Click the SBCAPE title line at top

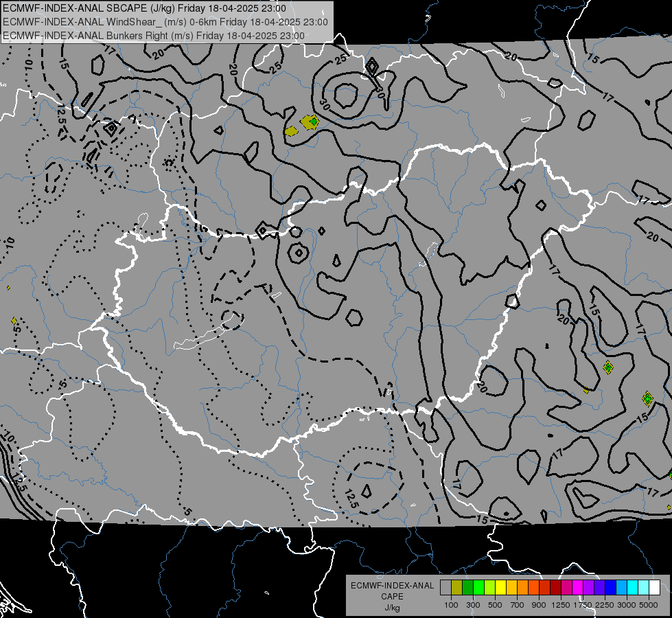(x=144, y=8)
